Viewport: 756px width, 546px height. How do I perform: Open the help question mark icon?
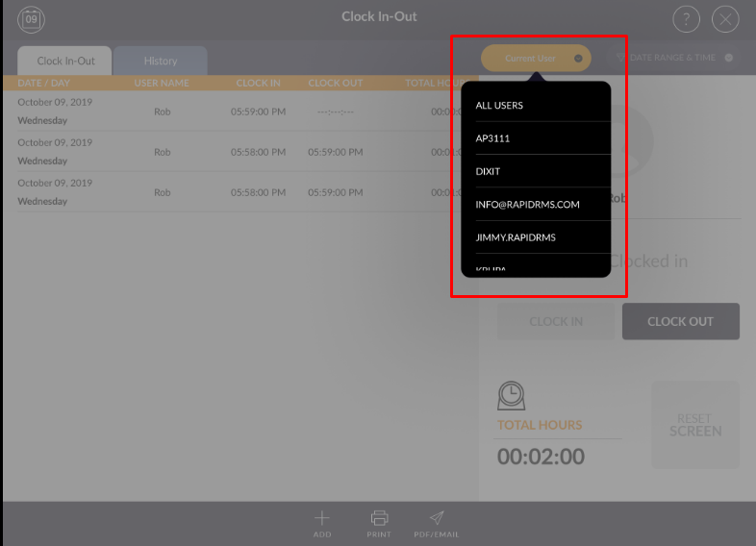coord(686,19)
